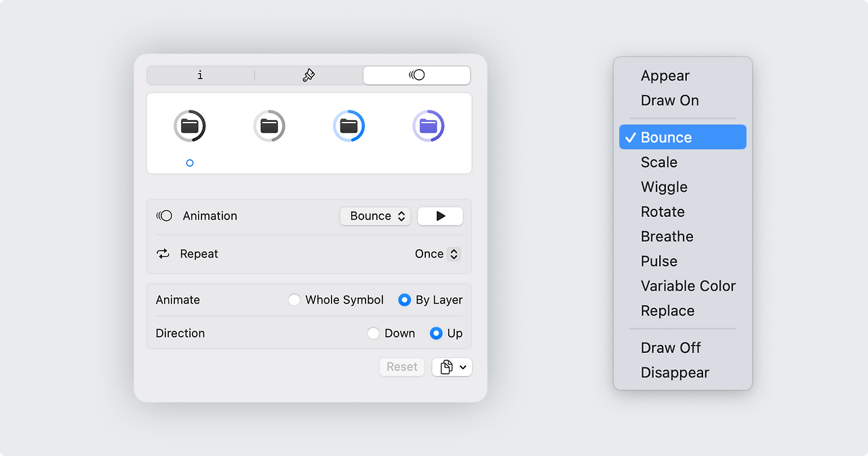Click the Animation row icon
The image size is (868, 456).
pos(164,216)
